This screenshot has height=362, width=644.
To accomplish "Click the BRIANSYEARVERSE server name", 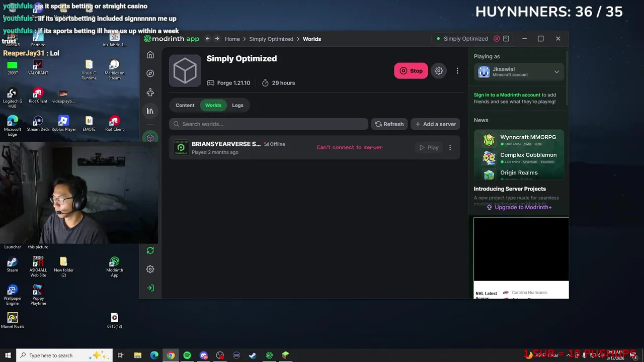I will 226,144.
